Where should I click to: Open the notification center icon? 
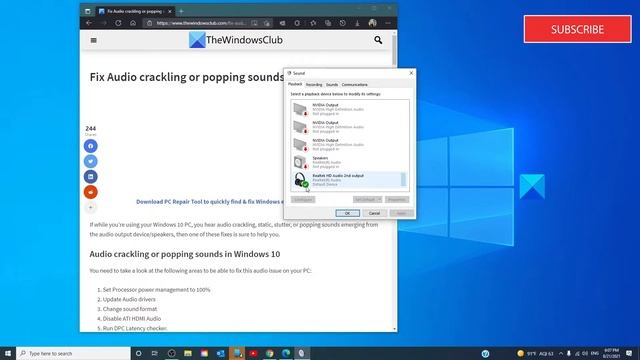pyautogui.click(x=629, y=353)
